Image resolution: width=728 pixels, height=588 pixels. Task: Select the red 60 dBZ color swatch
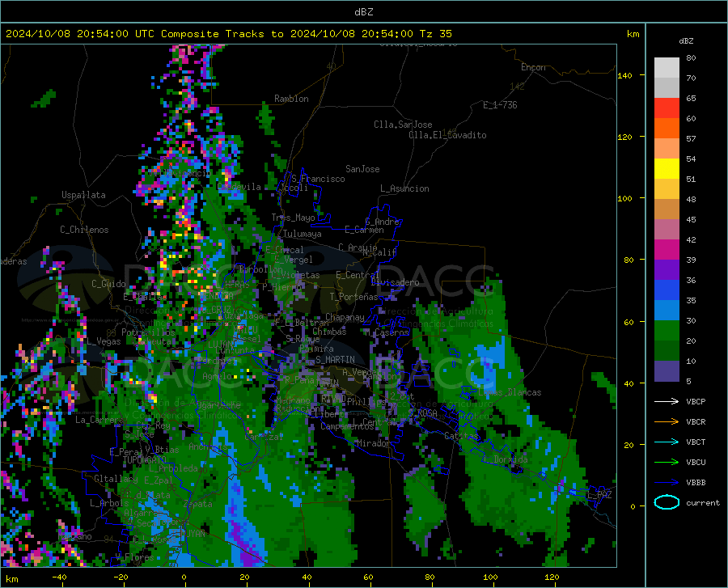[667, 108]
